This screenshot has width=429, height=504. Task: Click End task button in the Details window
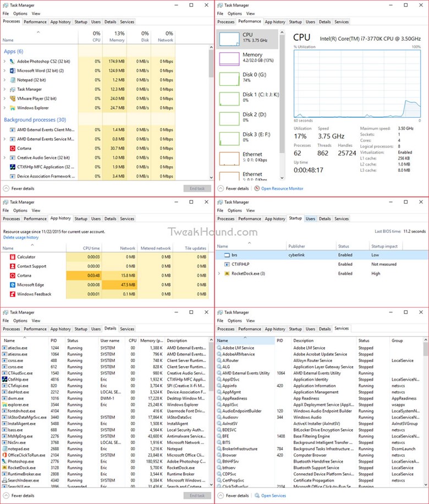point(197,496)
